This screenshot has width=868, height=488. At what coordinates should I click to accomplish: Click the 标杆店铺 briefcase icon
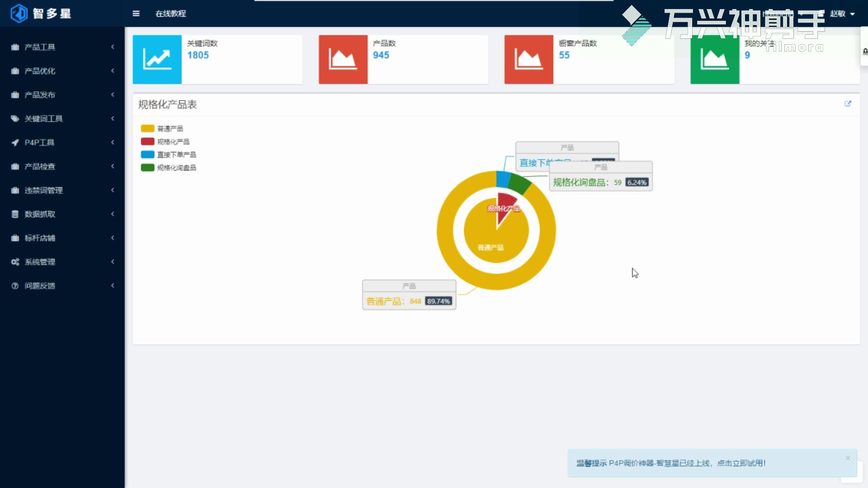[x=15, y=238]
